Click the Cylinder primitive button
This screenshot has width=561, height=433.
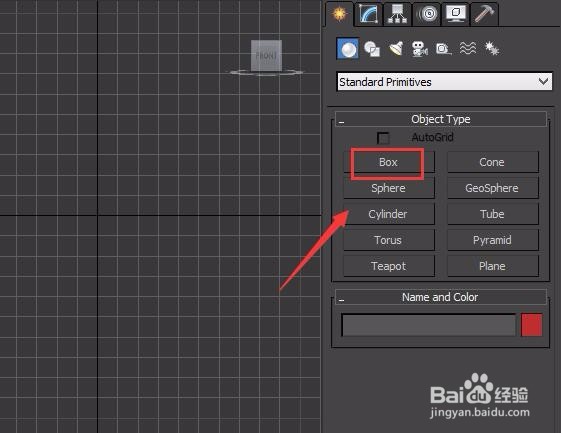[x=389, y=214]
